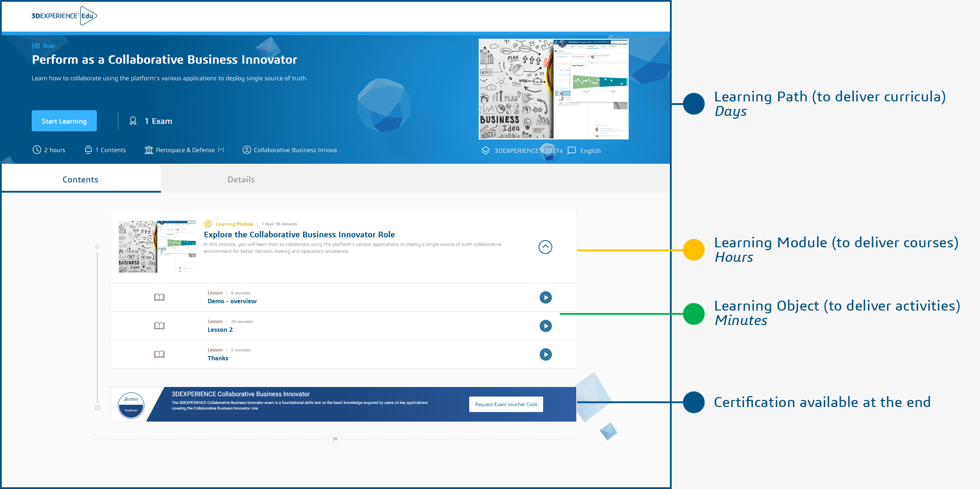Play the Thanks lesson
The image size is (980, 489).
546,354
